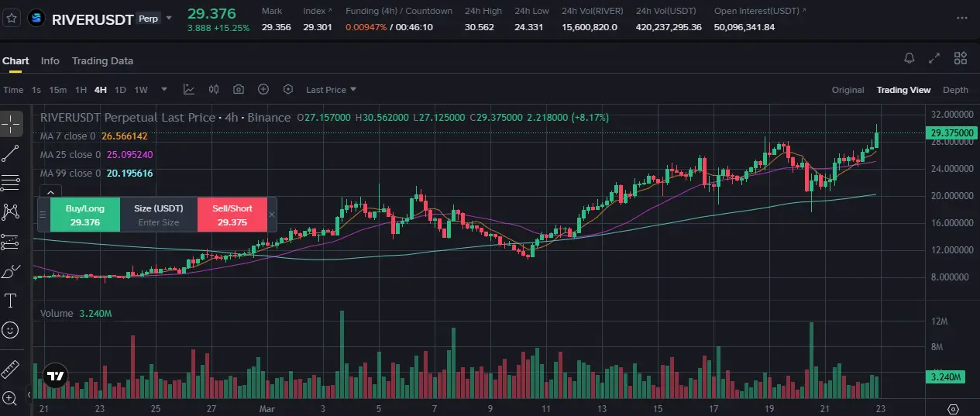Viewport: 980px width, 416px height.
Task: Open chart settings hexagon icon
Action: tap(288, 90)
